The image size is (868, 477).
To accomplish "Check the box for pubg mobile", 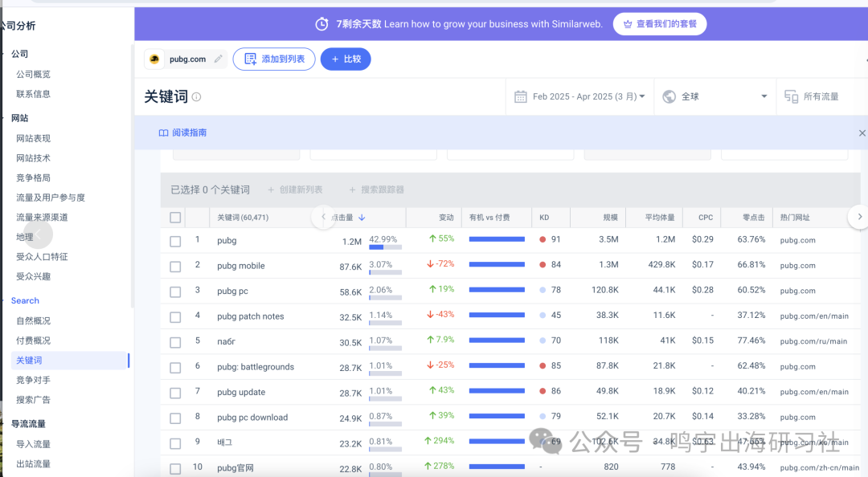I will click(x=175, y=267).
